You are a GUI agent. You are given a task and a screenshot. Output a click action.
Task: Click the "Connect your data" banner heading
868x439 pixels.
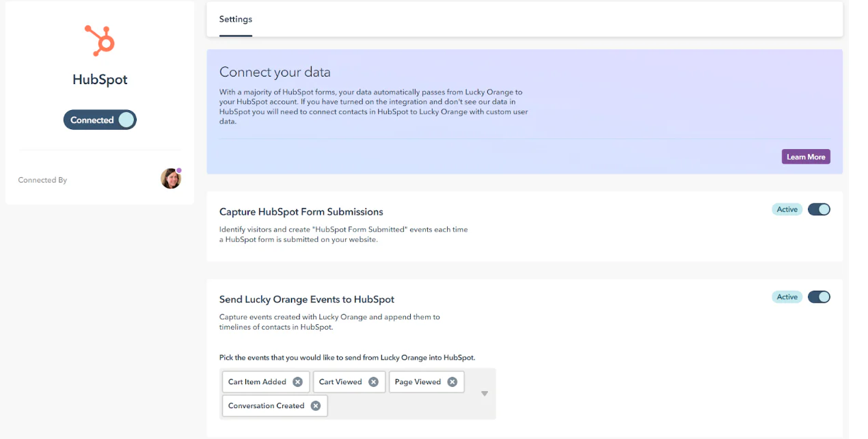click(275, 72)
